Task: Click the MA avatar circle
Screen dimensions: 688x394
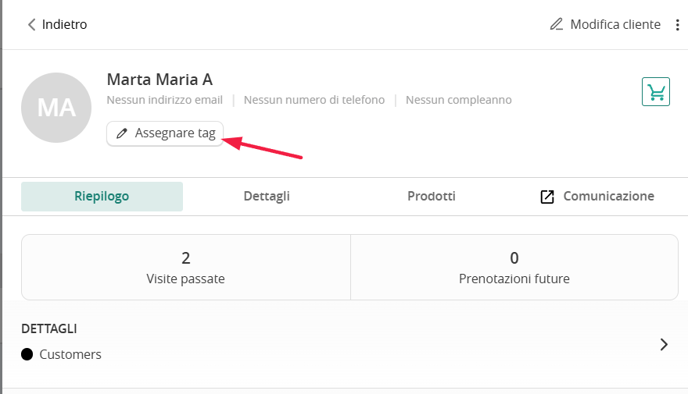Action: pos(56,107)
